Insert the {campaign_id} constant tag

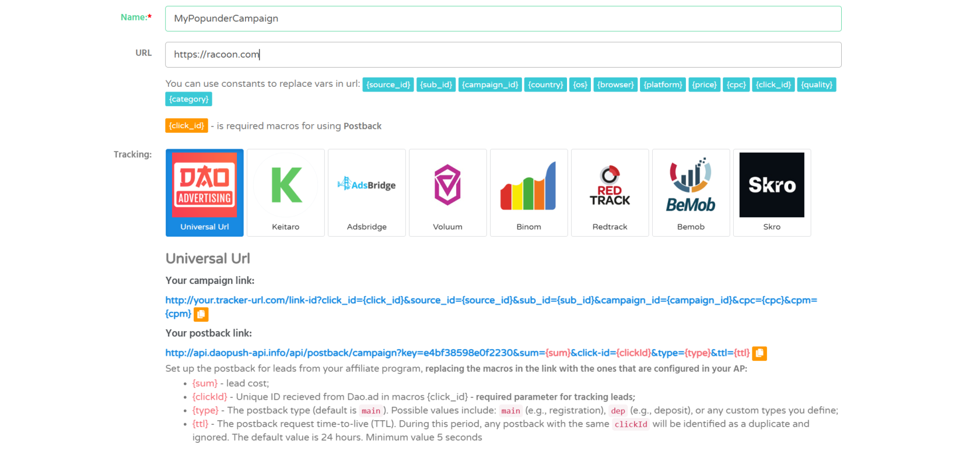(490, 85)
